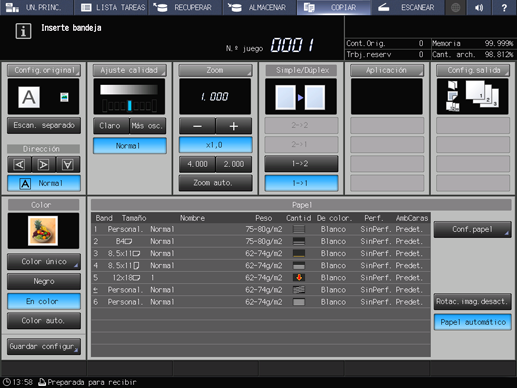Image resolution: width=517 pixels, height=388 pixels.
Task: Open the UN.PRINC. main unit tab
Action: [36, 7]
